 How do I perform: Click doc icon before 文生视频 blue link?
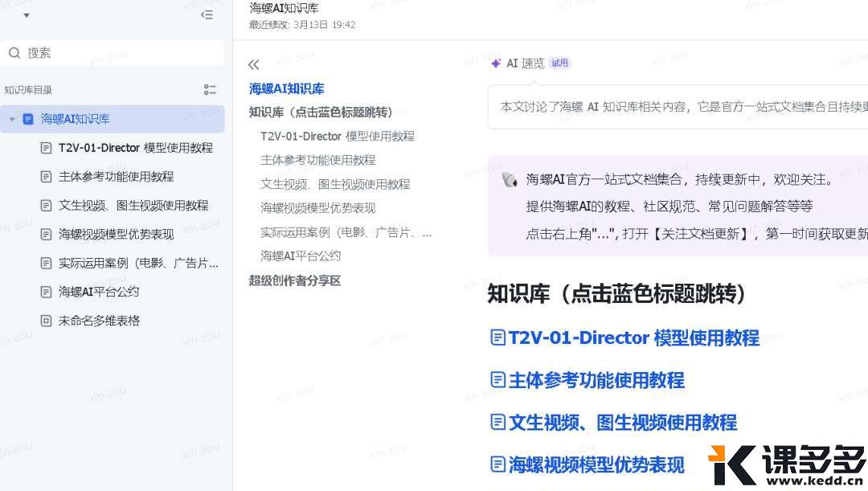point(498,423)
